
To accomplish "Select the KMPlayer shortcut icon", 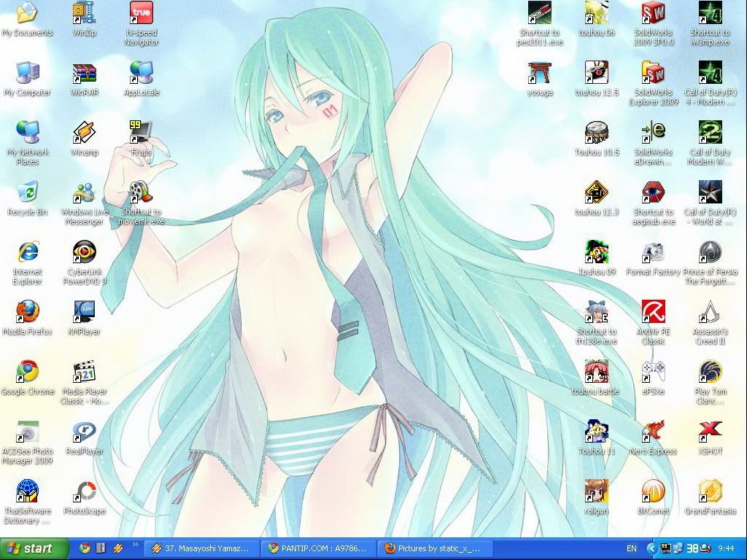I will (x=85, y=311).
